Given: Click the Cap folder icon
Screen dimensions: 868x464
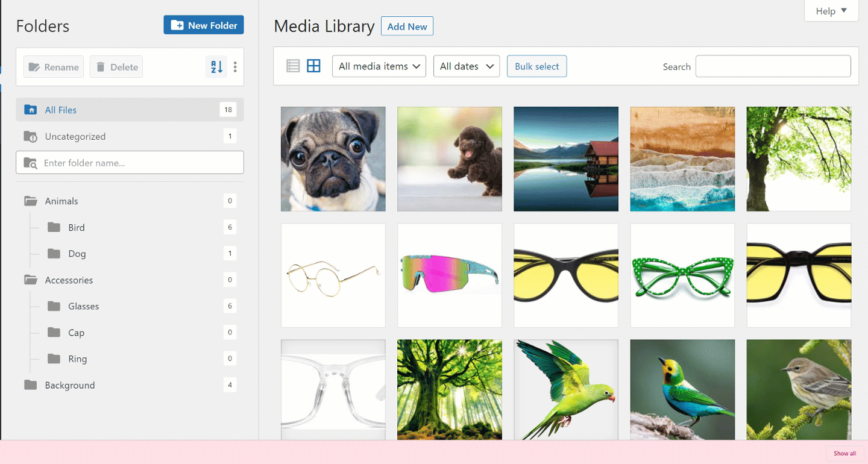Looking at the screenshot, I should (x=54, y=333).
